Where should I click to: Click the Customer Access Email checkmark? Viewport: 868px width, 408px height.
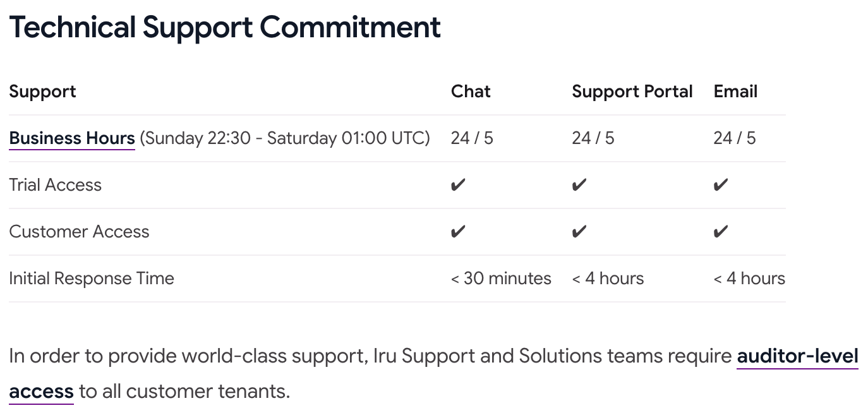pyautogui.click(x=721, y=232)
